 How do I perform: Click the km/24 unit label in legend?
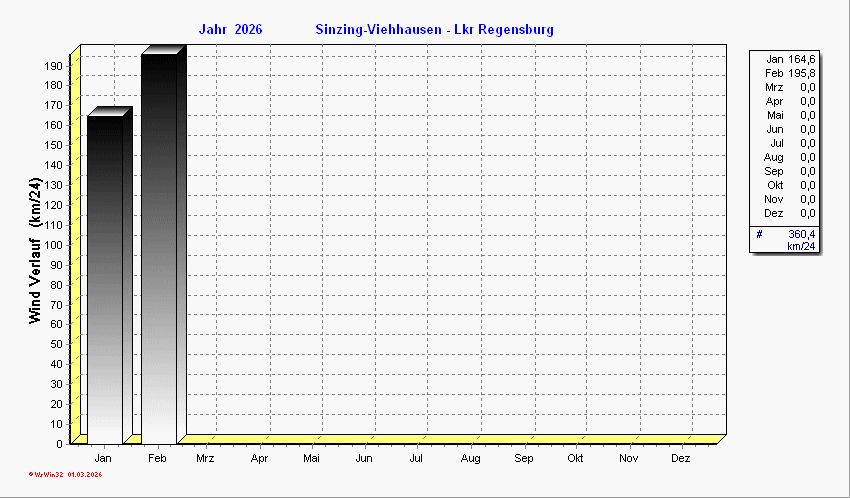[x=800, y=246]
